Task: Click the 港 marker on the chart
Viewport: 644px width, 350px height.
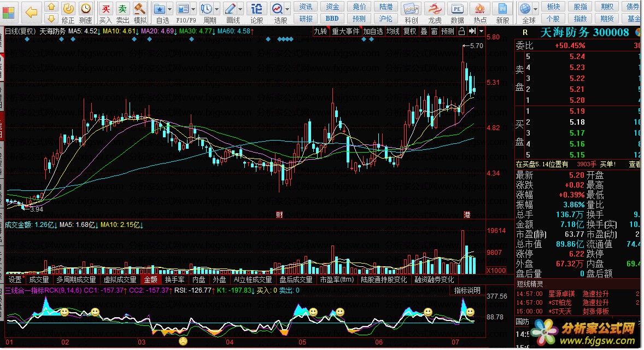Action: [x=467, y=215]
